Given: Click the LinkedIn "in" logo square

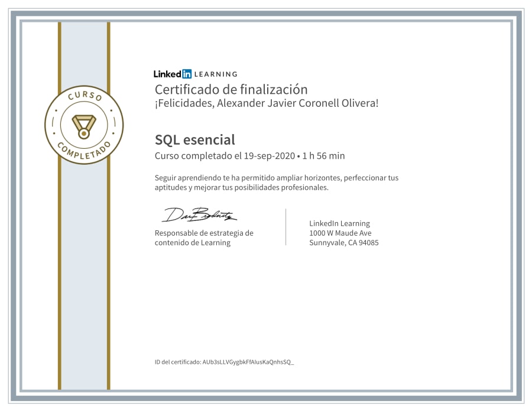Looking at the screenshot, I should pos(187,74).
